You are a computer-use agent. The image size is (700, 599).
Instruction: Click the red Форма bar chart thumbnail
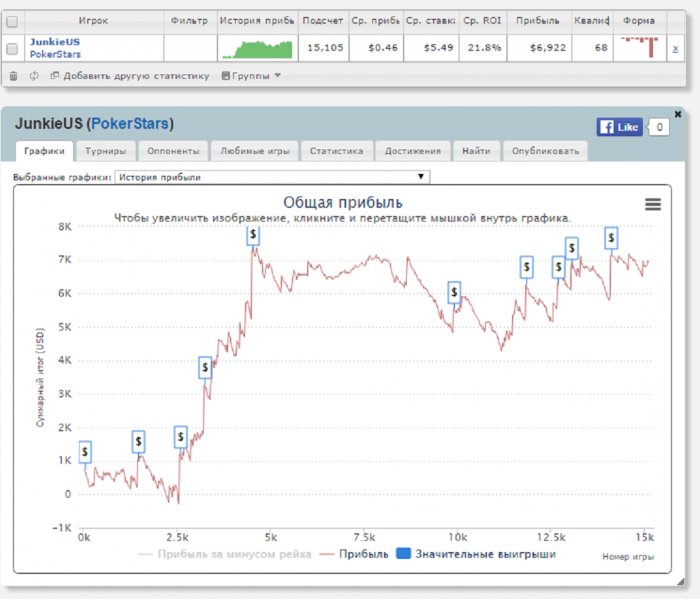click(640, 47)
